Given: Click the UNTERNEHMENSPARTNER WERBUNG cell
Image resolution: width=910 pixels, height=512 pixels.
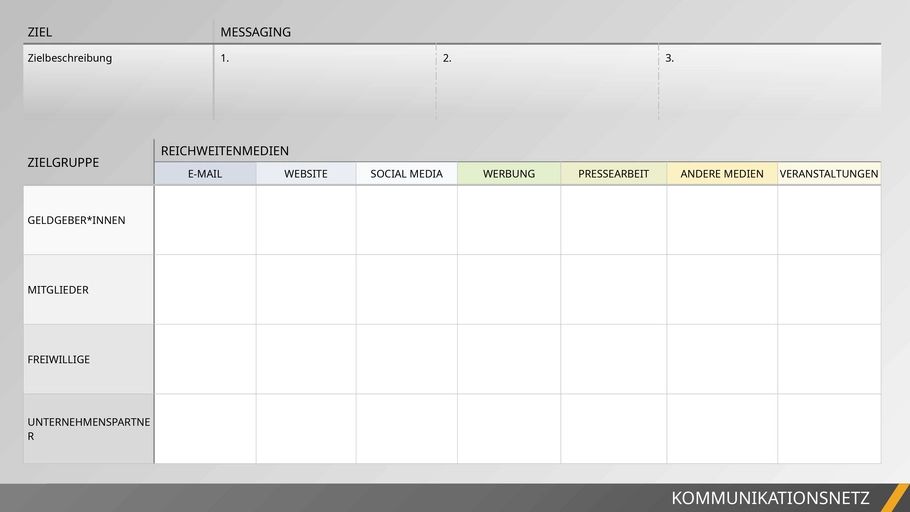Looking at the screenshot, I should click(509, 429).
